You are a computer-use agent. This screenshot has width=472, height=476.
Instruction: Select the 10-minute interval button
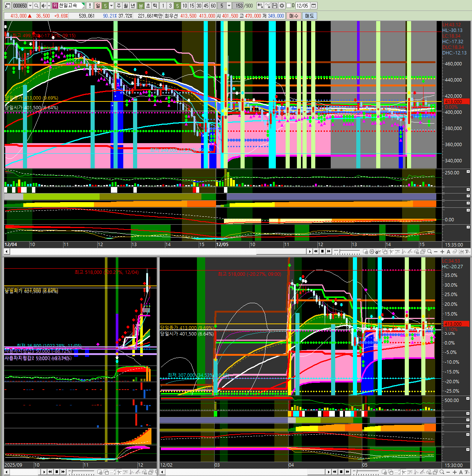[185, 6]
